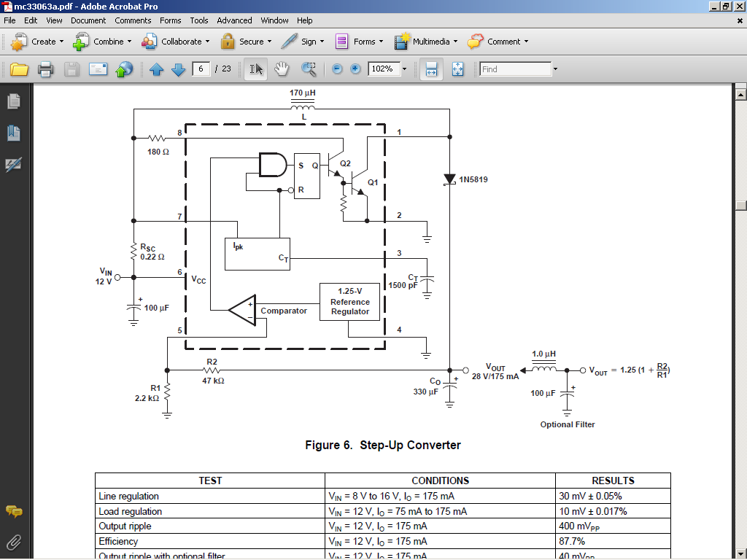Viewport: 747px width, 560px height.
Task: Go to next page with down arrow
Action: pyautogui.click(x=178, y=69)
